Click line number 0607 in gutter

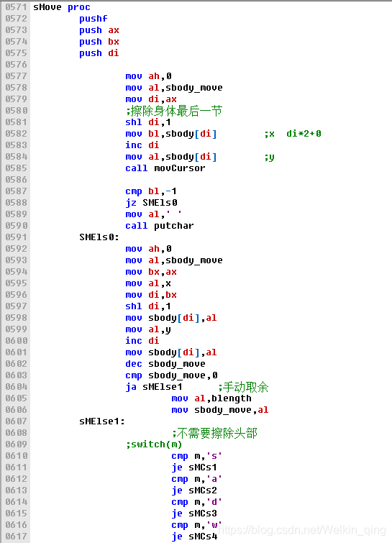[17, 421]
